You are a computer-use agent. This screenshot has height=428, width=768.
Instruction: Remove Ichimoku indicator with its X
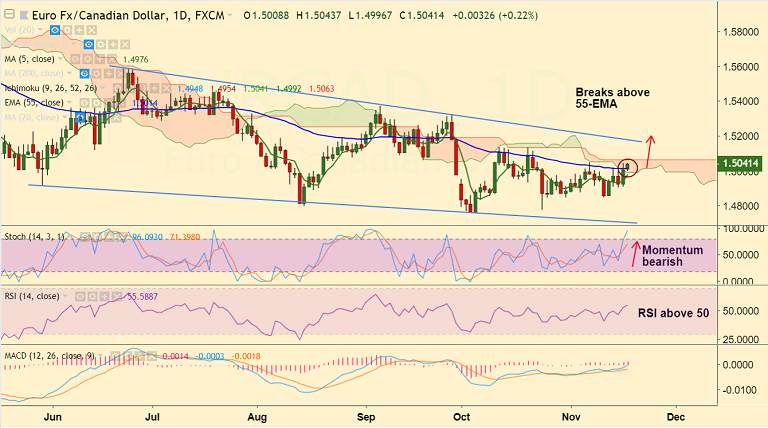tap(166, 88)
